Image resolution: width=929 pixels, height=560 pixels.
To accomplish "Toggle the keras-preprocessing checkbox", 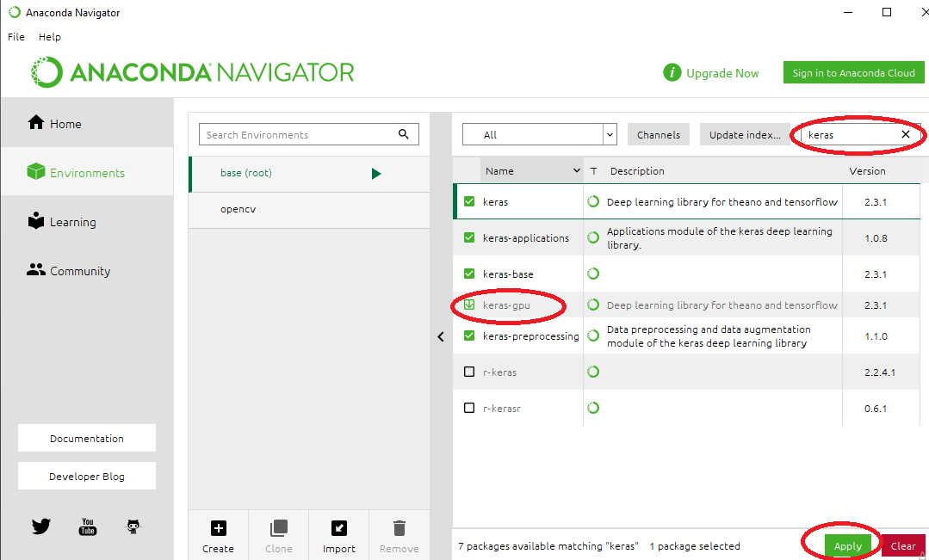I will click(469, 335).
